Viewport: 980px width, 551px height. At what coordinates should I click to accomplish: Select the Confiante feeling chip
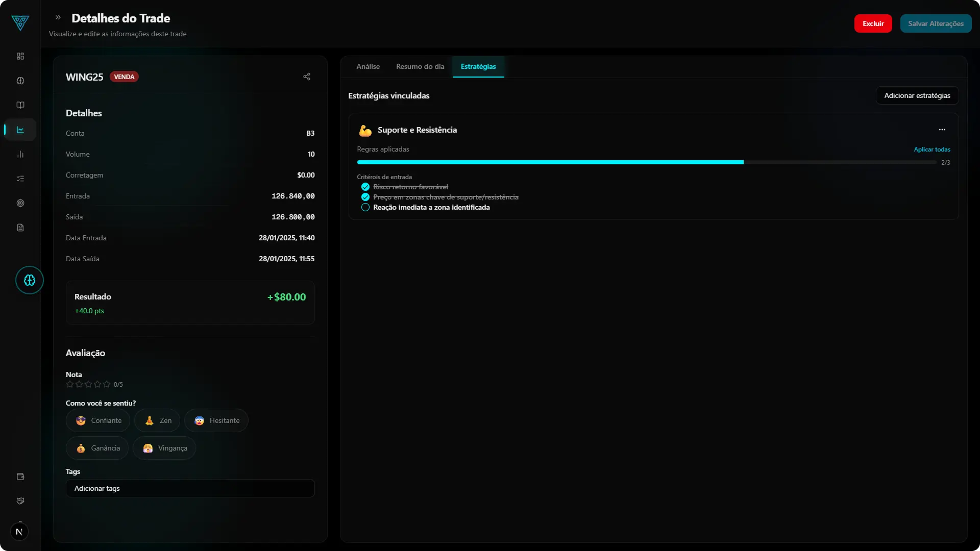click(x=98, y=420)
